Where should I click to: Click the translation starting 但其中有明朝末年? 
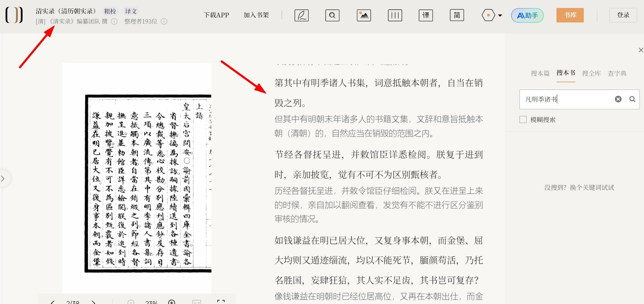click(x=379, y=126)
